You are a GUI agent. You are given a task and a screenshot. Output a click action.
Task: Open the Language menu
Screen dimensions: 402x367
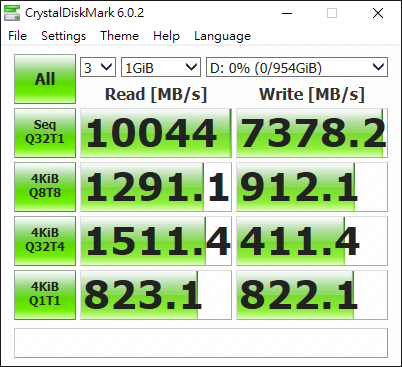222,36
